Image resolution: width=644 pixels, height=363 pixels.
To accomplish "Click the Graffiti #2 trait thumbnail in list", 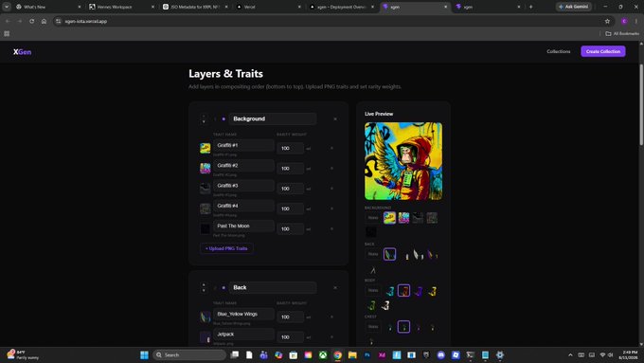I will (205, 168).
